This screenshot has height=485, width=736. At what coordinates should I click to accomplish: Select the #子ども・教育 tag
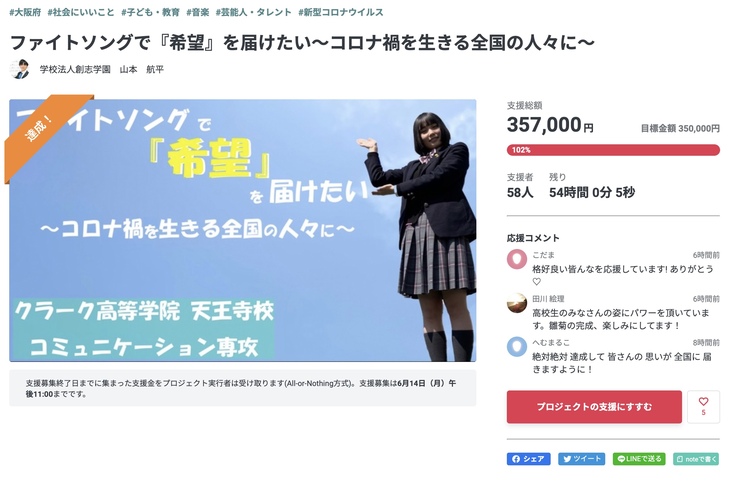tap(150, 12)
